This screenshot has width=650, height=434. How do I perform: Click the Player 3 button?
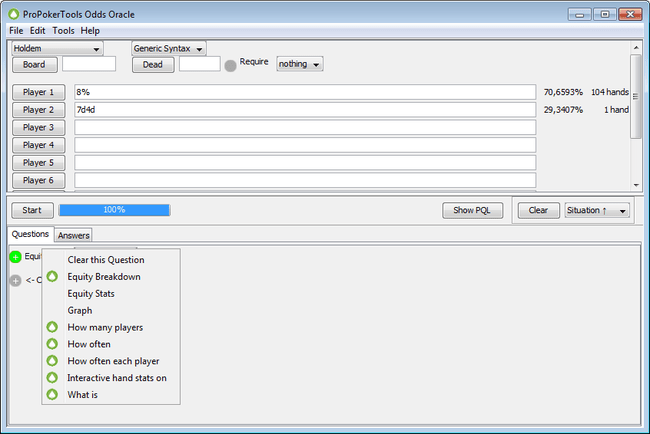(39, 127)
